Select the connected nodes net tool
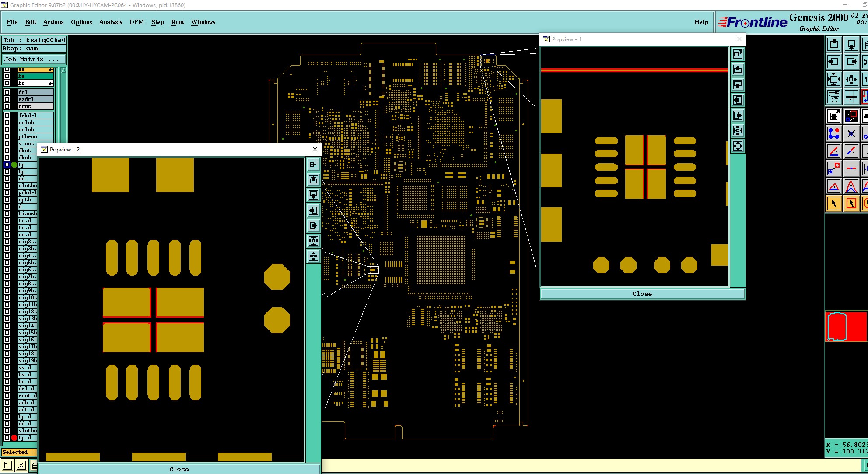The image size is (868, 474). [x=834, y=133]
